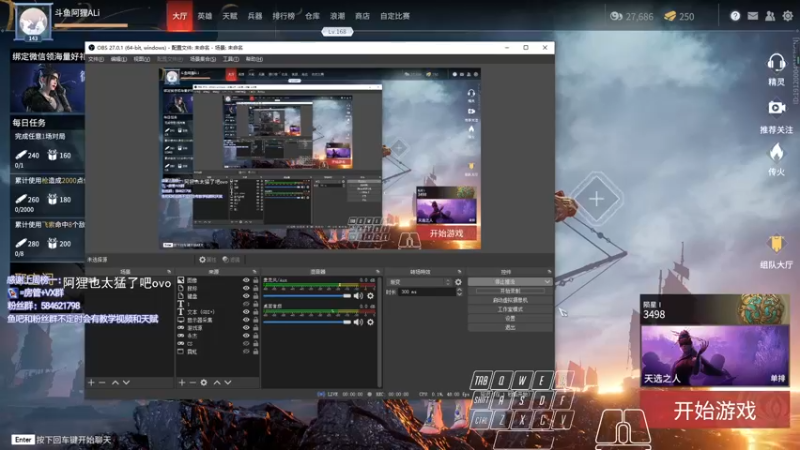Viewport: 800px width, 450px height.
Task: Add a scene with the plus icon in Scenes panel
Action: point(91,382)
